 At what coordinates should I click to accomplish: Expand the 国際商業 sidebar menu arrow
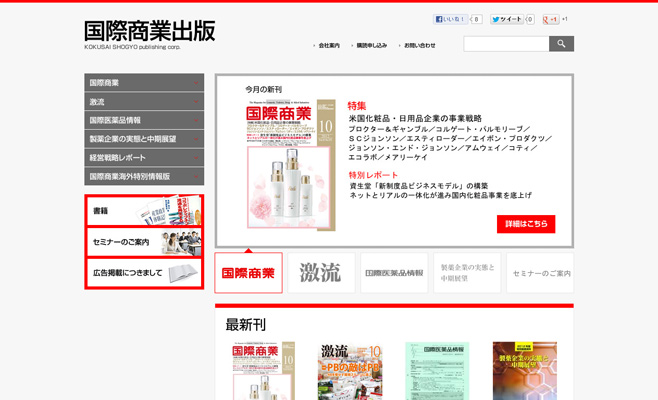click(x=196, y=83)
